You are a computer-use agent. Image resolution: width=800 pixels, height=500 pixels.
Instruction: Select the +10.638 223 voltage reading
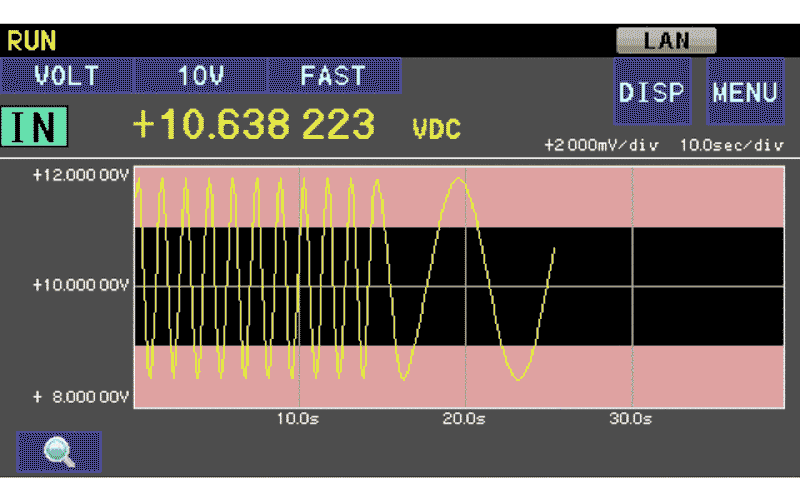[x=254, y=124]
